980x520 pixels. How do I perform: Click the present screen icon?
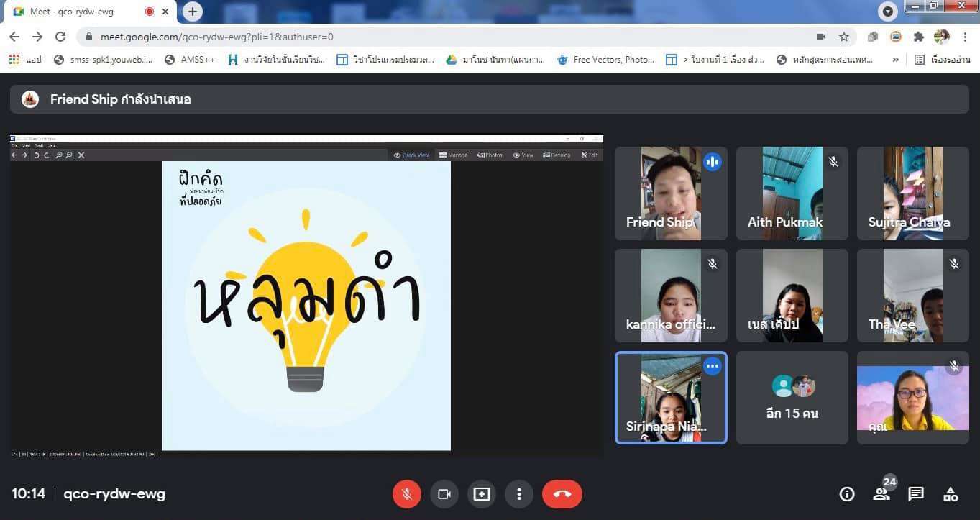tap(481, 494)
